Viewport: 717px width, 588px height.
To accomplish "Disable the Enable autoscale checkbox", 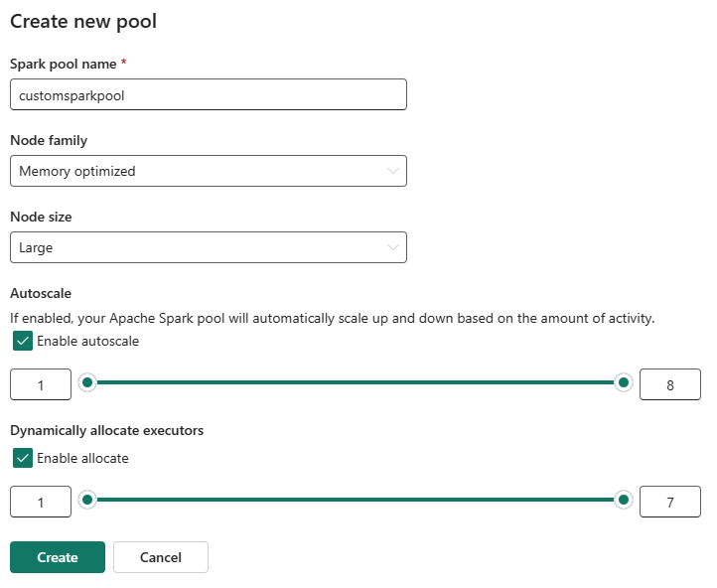I will tap(23, 341).
